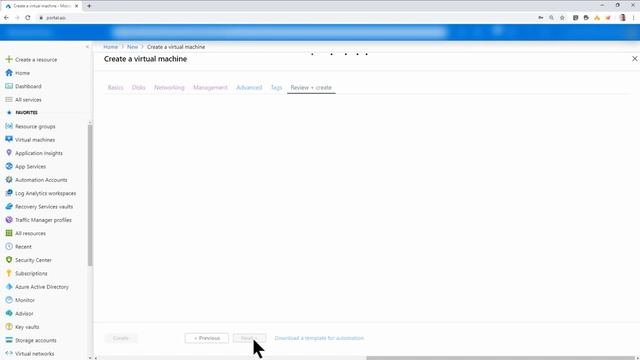Open Advisor icon in sidebar
This screenshot has width=640, height=360.
point(9,313)
